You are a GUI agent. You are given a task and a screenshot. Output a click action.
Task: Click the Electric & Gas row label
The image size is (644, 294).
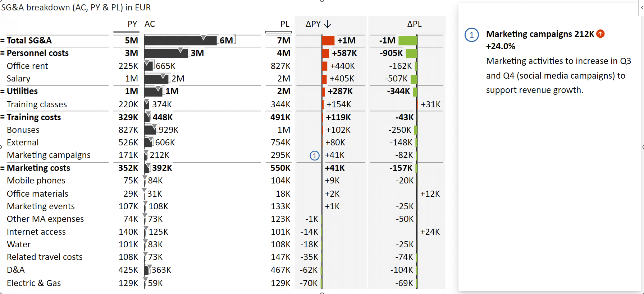point(34,283)
